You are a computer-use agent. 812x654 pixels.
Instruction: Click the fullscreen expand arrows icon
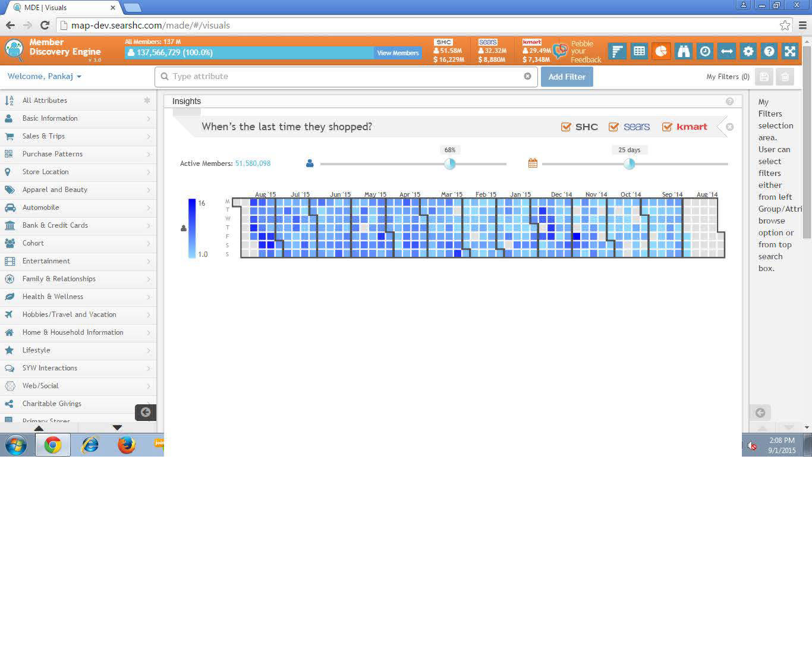tap(790, 52)
